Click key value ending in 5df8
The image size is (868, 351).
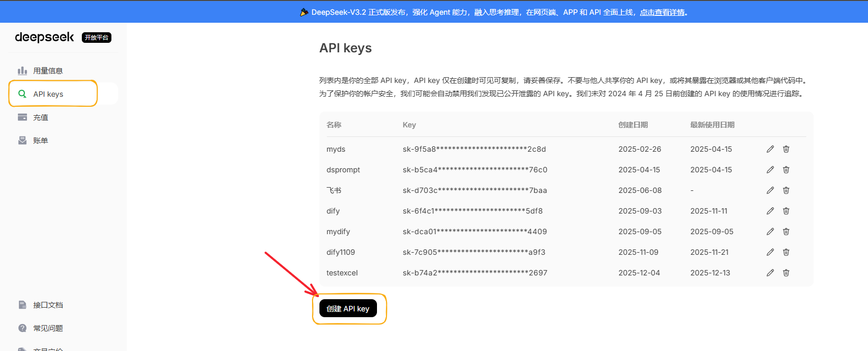[473, 211]
